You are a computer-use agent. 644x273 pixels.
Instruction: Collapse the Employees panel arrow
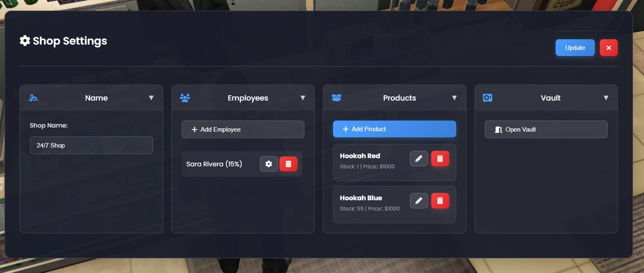pos(303,98)
